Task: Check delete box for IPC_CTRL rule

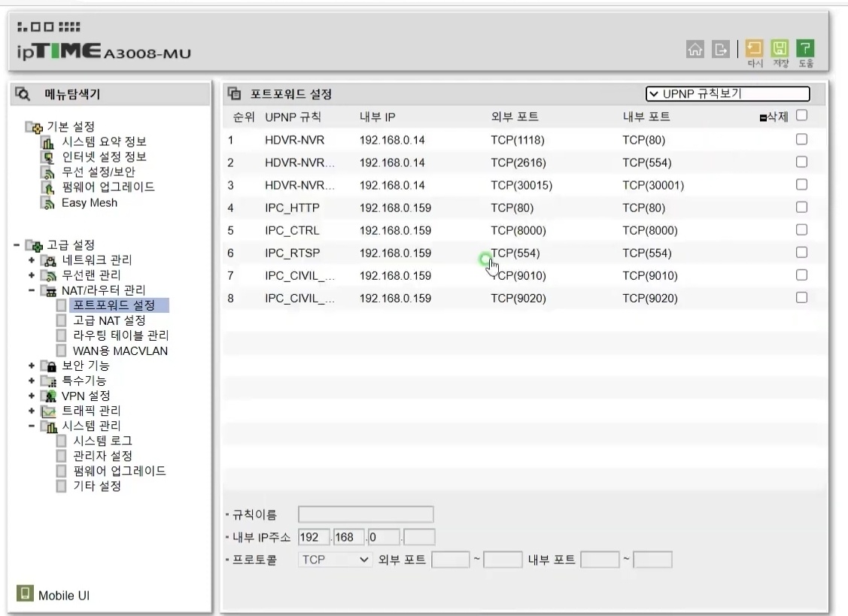Action: point(802,230)
